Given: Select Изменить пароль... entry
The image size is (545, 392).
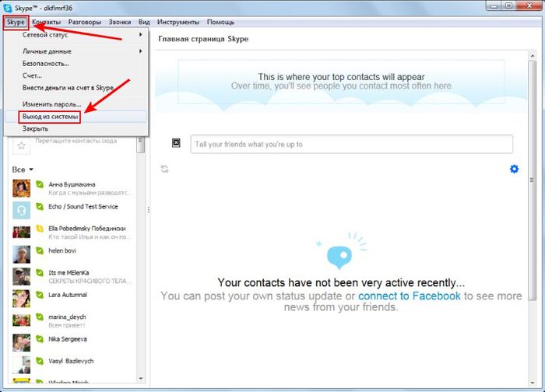Looking at the screenshot, I should [x=76, y=104].
